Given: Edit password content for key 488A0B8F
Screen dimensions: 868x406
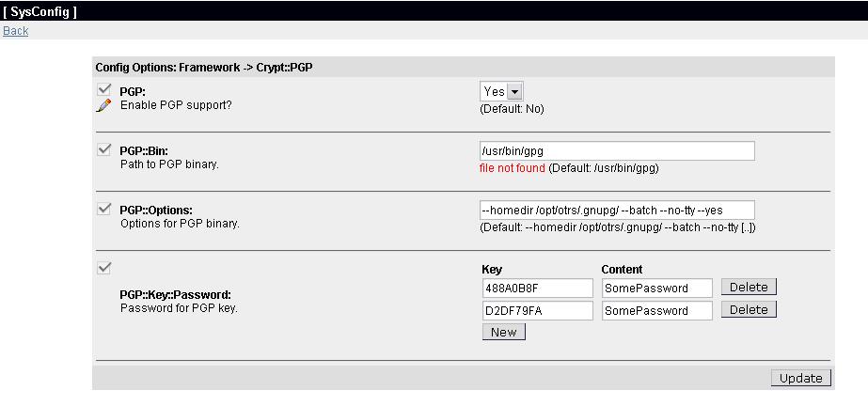Looking at the screenshot, I should coord(657,289).
